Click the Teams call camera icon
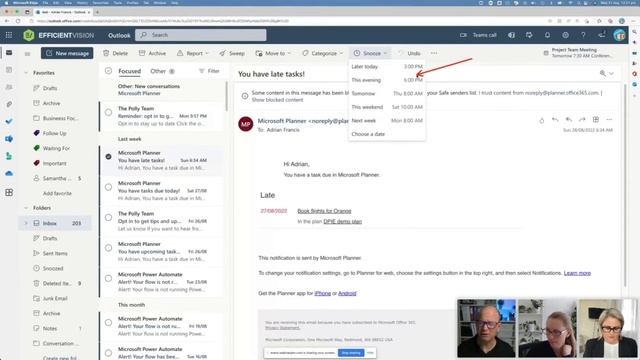The height and width of the screenshot is (360, 640). click(463, 35)
